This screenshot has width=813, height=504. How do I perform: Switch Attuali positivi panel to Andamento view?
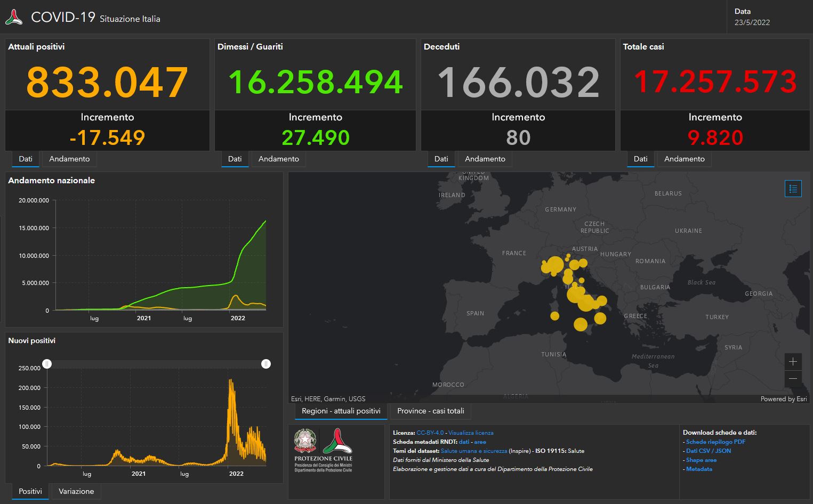[69, 159]
